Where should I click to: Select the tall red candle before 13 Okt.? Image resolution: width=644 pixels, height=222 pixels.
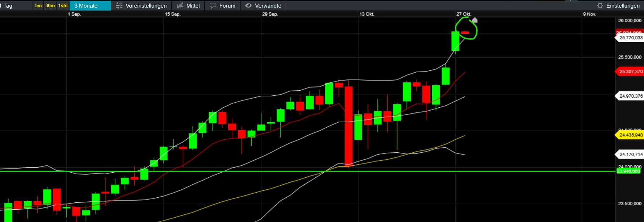pyautogui.click(x=348, y=126)
